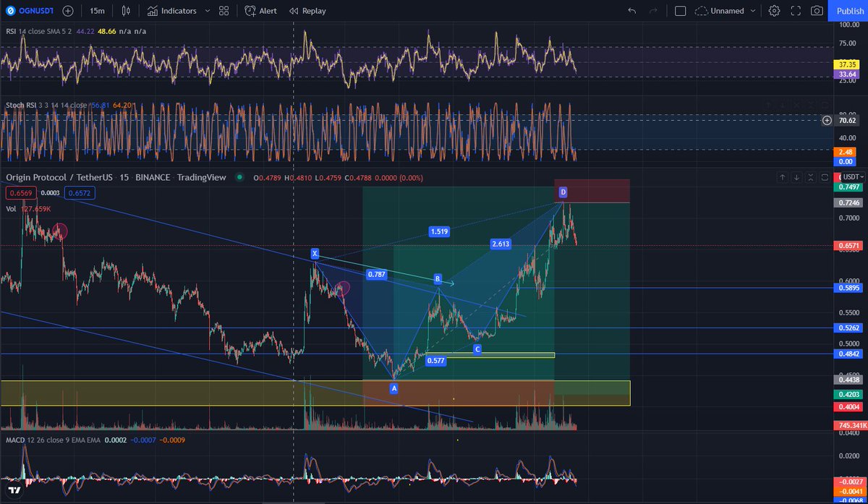Viewport: 868px width, 504px height.
Task: Click the 0.787 ratio label
Action: (x=376, y=274)
